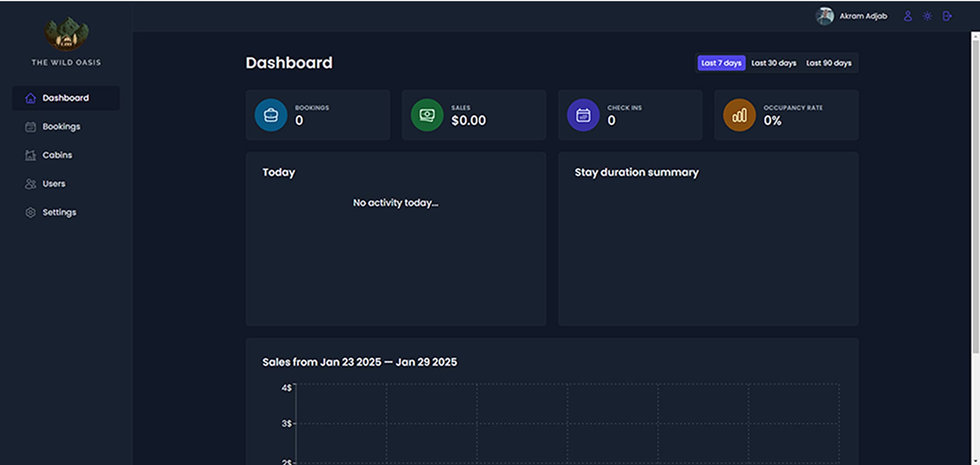Click the Dashboard home icon in sidebar
980x465 pixels.
click(30, 98)
